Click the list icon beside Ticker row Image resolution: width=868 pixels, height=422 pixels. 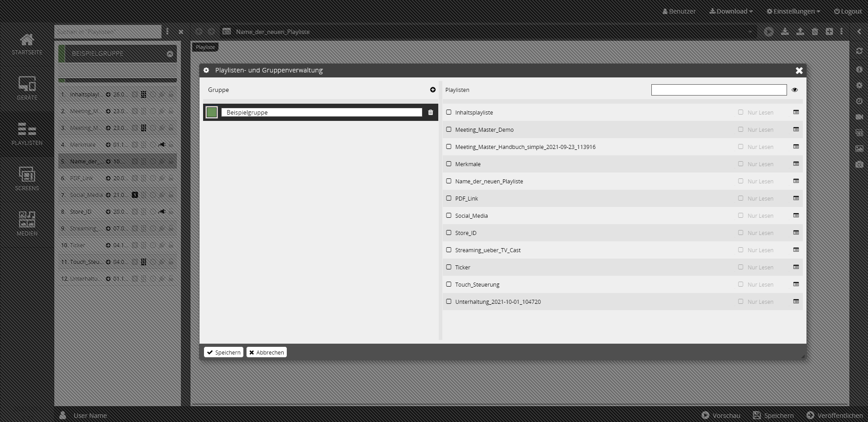(796, 267)
